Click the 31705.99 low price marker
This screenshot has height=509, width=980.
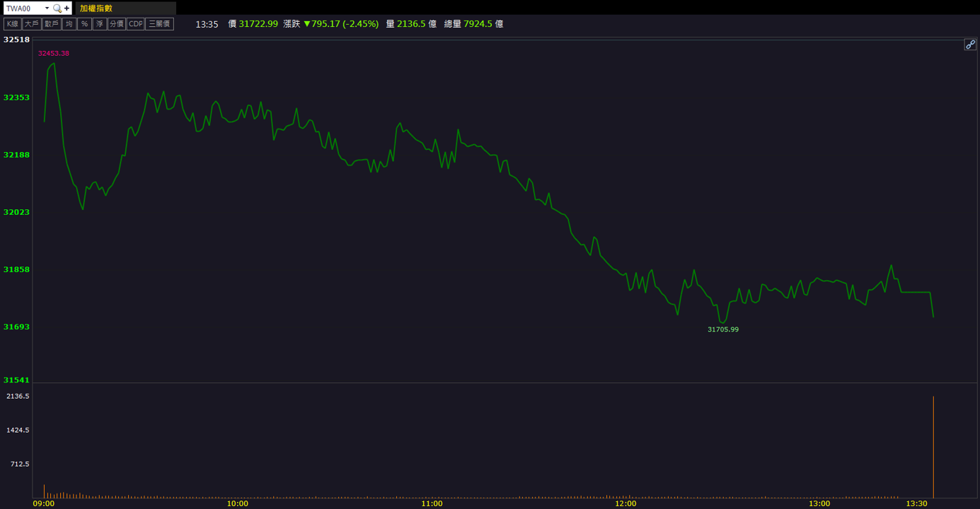click(723, 329)
